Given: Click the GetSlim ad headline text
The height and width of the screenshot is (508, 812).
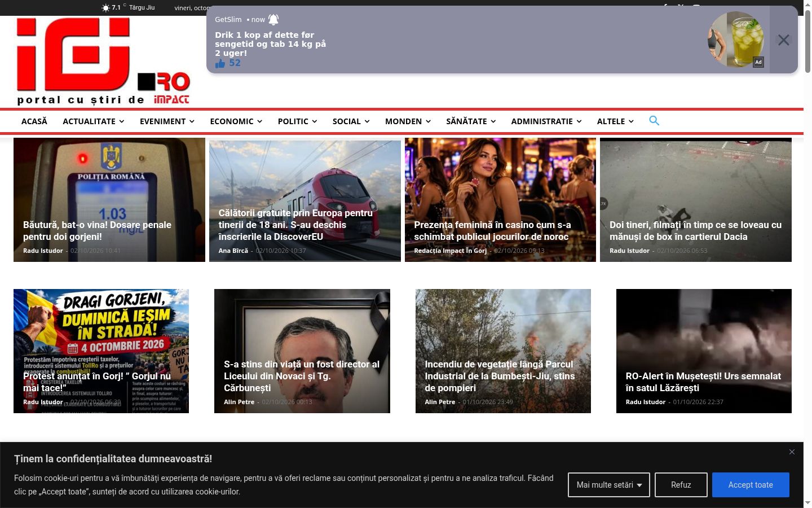Looking at the screenshot, I should tap(270, 44).
